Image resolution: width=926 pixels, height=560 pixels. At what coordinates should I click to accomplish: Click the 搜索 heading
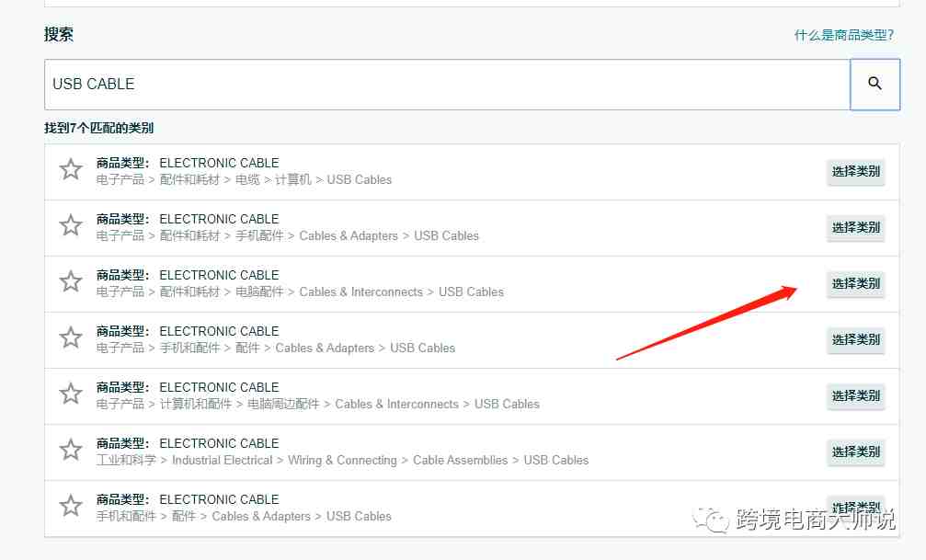pos(59,34)
